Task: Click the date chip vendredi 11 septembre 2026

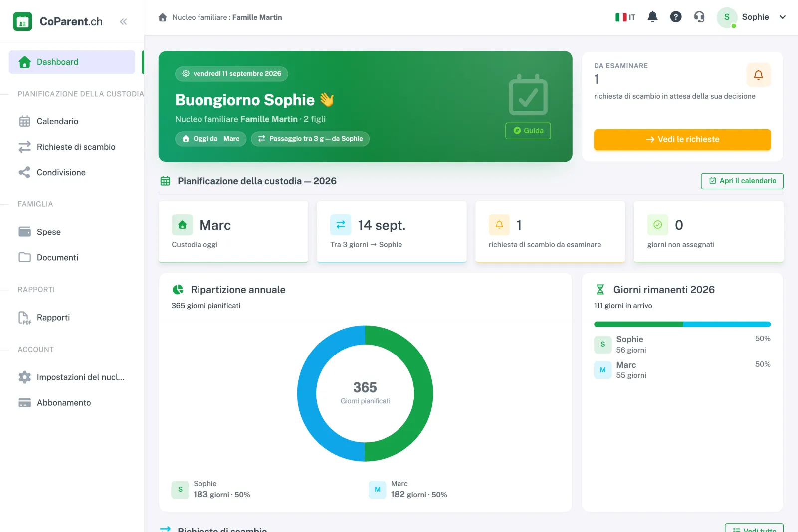Action: click(x=231, y=74)
